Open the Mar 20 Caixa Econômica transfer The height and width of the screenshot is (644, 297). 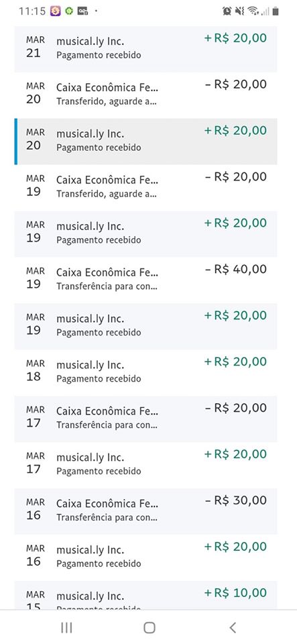click(145, 95)
